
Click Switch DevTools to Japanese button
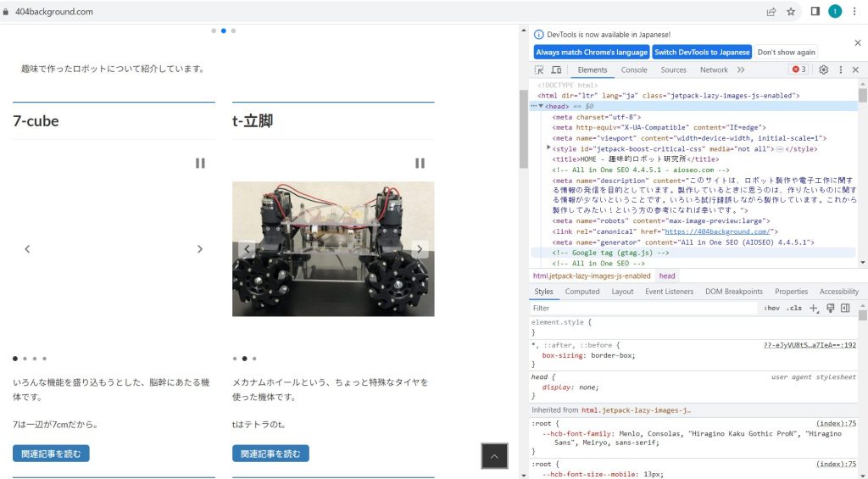point(702,52)
